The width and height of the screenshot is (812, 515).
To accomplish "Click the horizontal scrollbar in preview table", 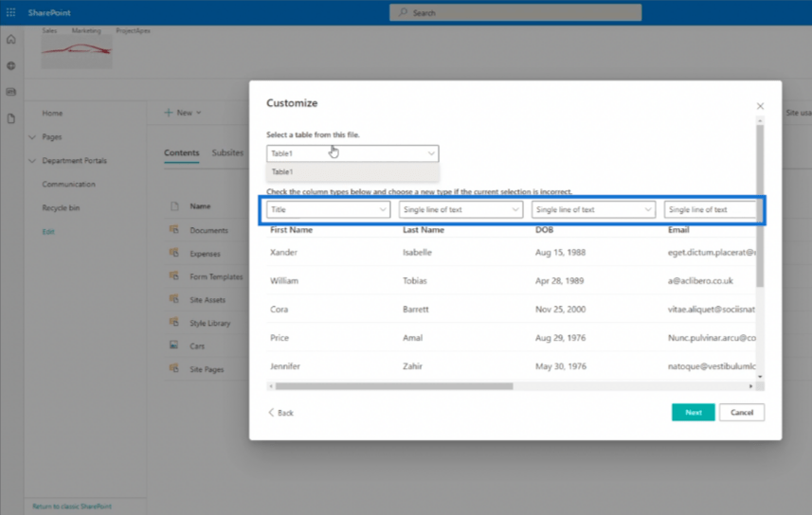I will [394, 386].
